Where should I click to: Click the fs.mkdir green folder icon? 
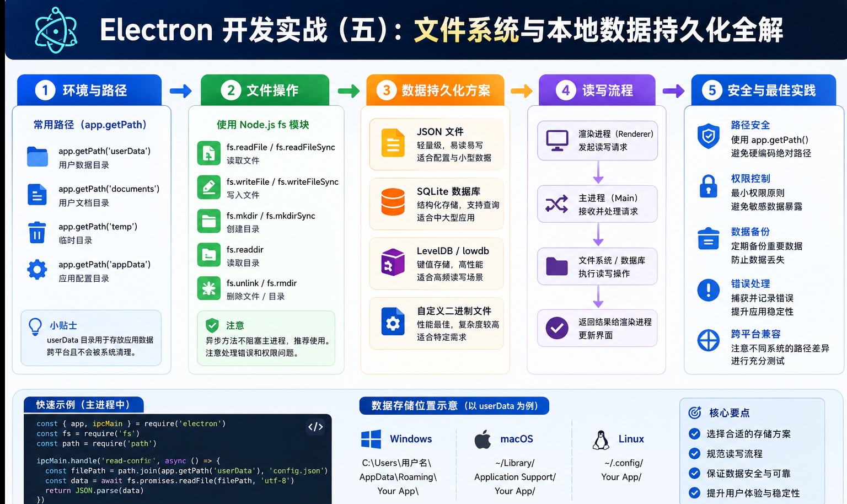coord(209,221)
